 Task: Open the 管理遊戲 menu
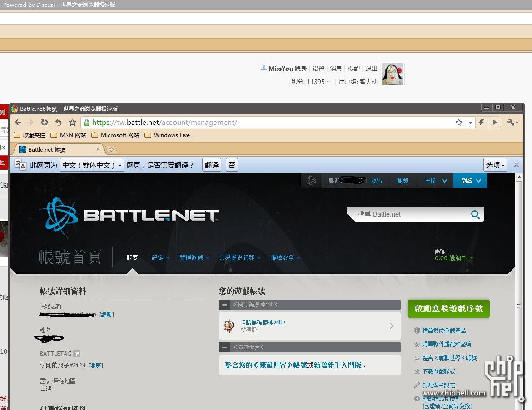[194, 258]
